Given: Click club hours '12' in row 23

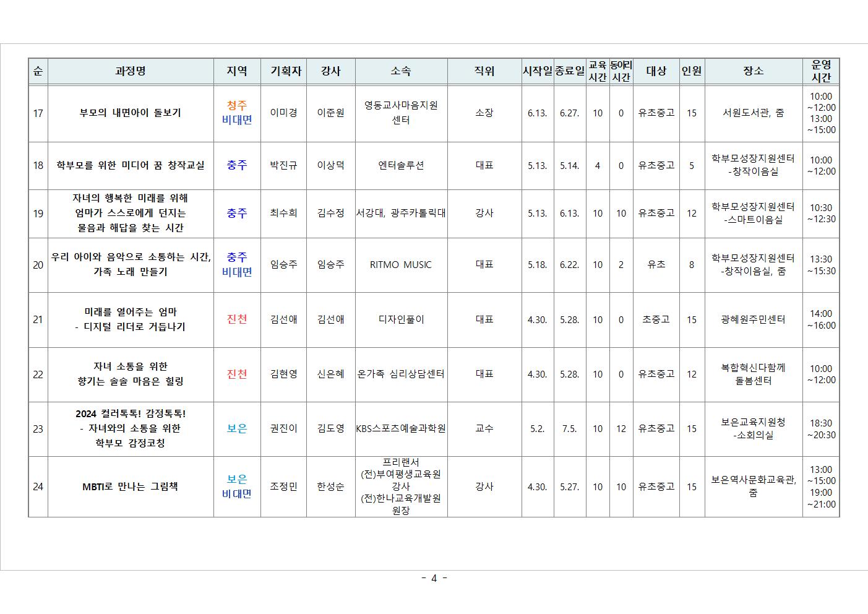Looking at the screenshot, I should tap(621, 428).
